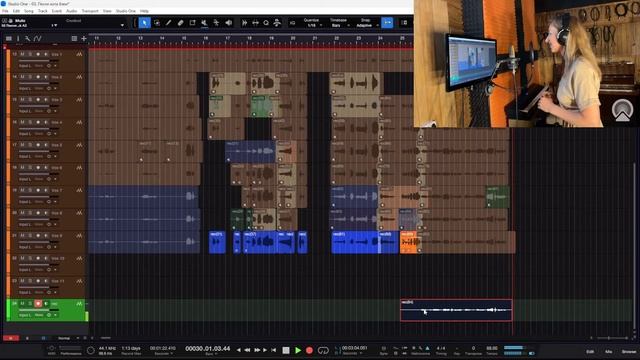The image size is (640, 360).
Task: Open the track list icon above tracks
Action: point(9,38)
